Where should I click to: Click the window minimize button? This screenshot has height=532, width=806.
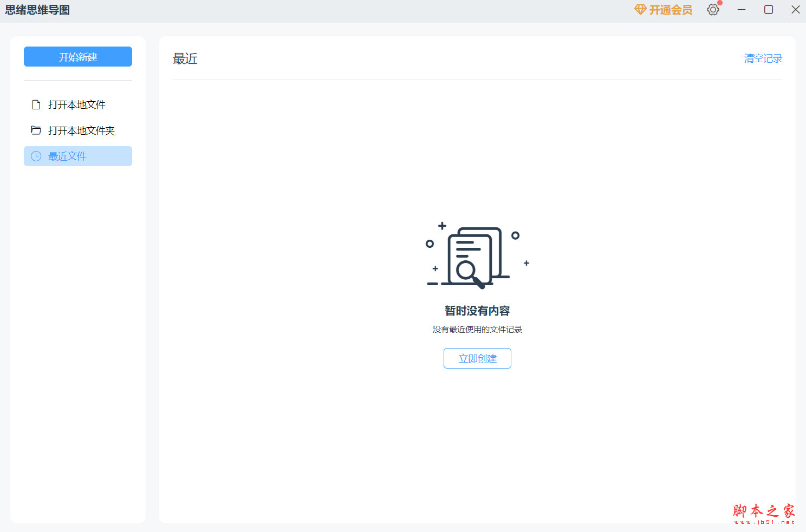coord(742,9)
